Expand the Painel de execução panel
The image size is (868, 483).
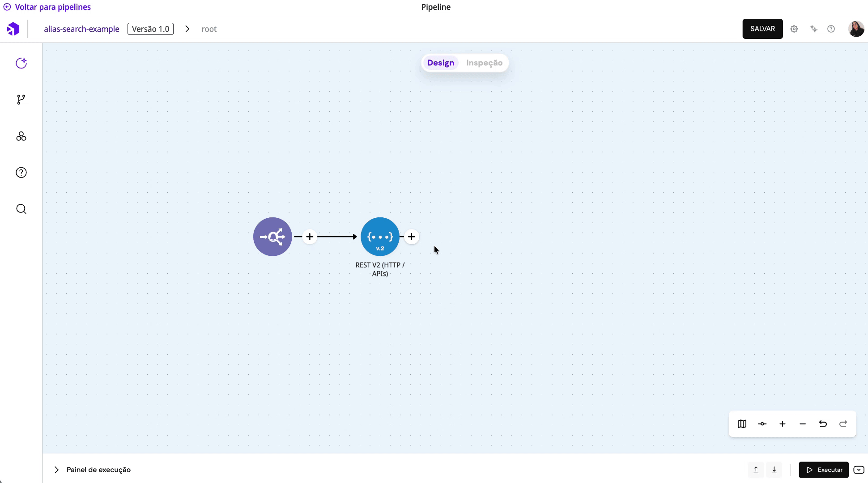pos(56,470)
